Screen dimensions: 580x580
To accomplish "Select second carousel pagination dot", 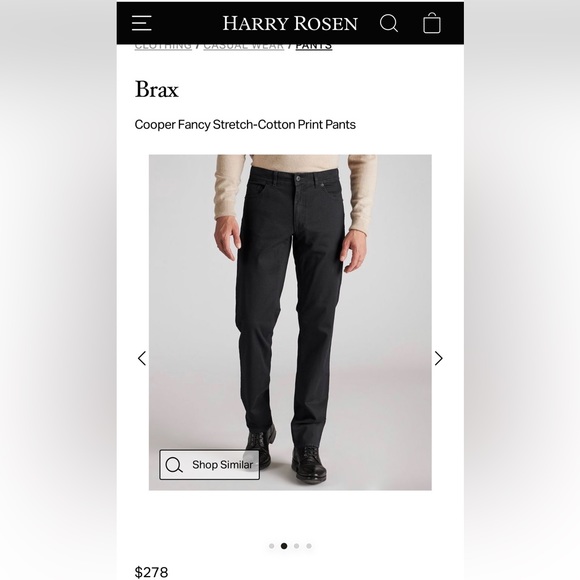I will click(x=284, y=546).
